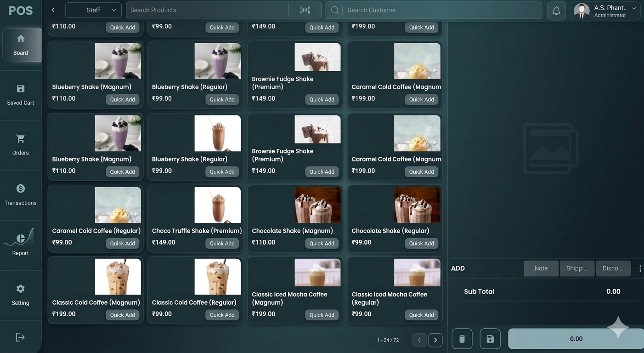Open the Saved Cart section
Viewport: 644px width, 353px height.
pyautogui.click(x=21, y=95)
